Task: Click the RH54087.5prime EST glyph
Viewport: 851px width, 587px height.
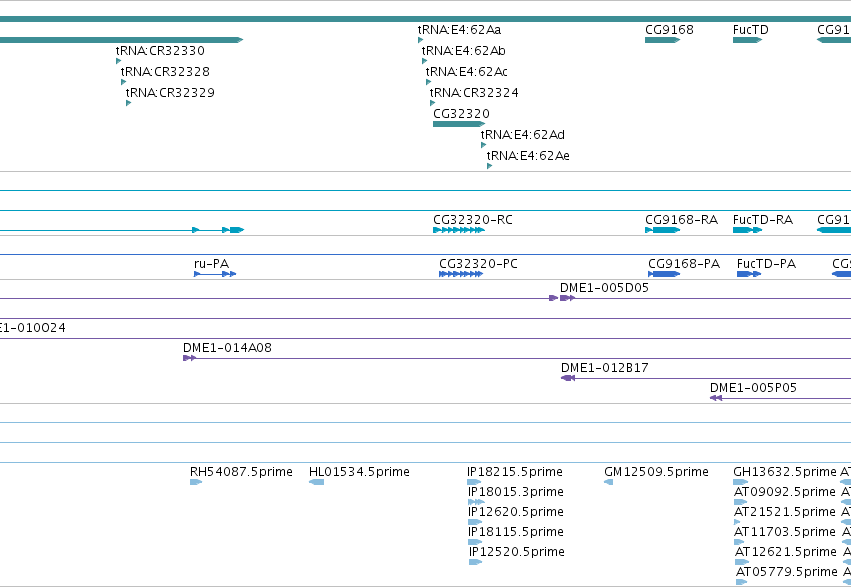Action: pos(196,482)
